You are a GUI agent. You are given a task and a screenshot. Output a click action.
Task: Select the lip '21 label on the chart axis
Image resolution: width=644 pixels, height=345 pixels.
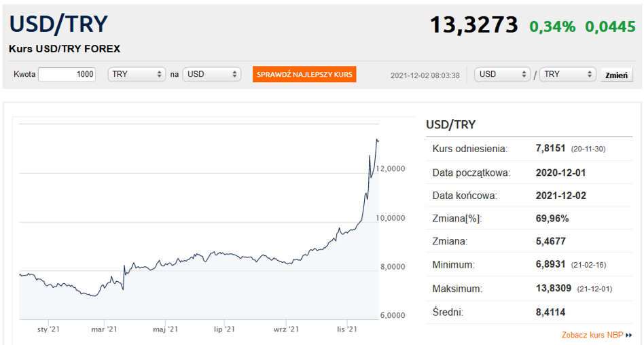224,329
